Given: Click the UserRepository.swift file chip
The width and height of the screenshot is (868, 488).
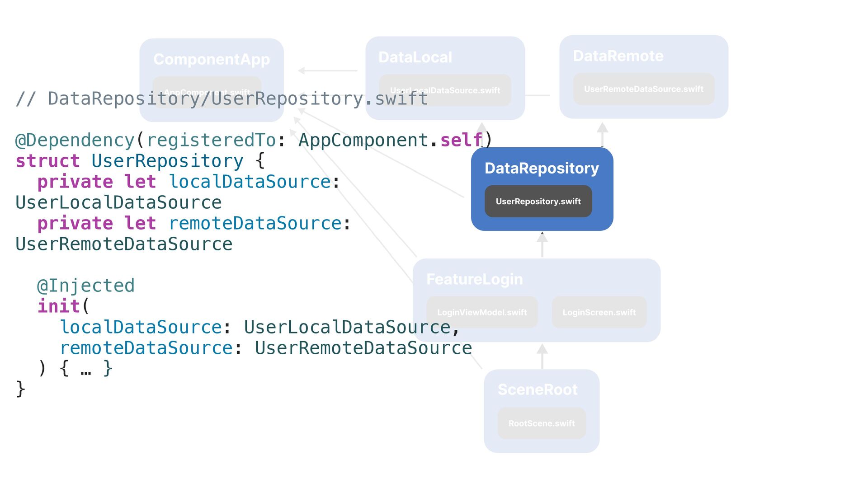Looking at the screenshot, I should pos(538,201).
